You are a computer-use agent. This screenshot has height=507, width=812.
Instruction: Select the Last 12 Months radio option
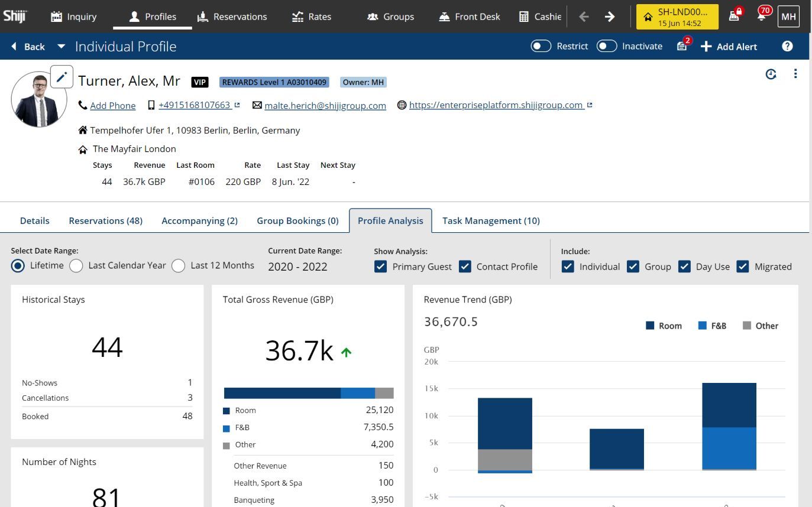[179, 266]
